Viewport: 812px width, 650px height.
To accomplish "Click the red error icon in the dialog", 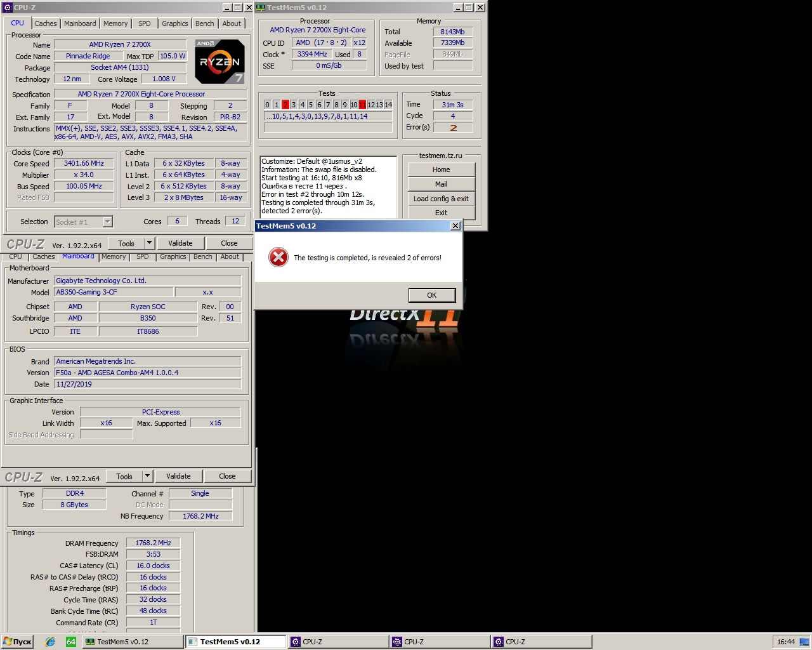I will (x=278, y=257).
